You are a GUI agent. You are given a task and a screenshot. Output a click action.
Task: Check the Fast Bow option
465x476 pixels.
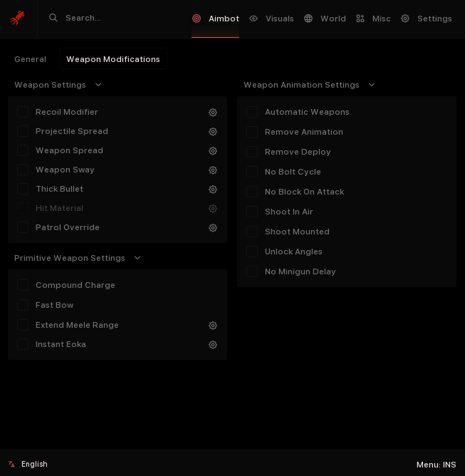[23, 305]
